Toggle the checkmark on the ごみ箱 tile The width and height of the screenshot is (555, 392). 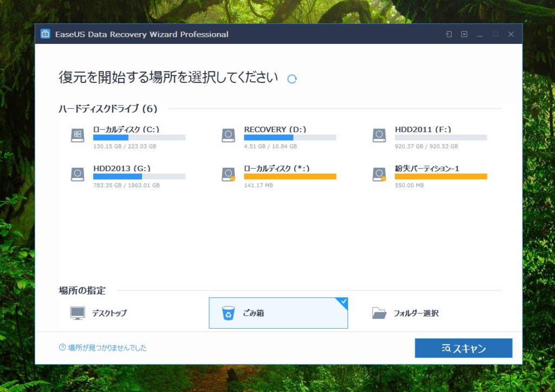[x=343, y=302]
